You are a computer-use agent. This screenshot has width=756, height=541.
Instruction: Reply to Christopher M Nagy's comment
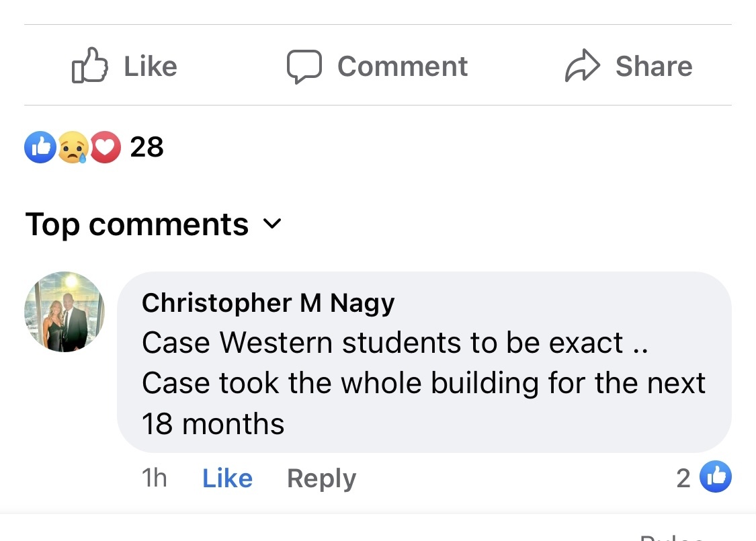click(x=322, y=478)
